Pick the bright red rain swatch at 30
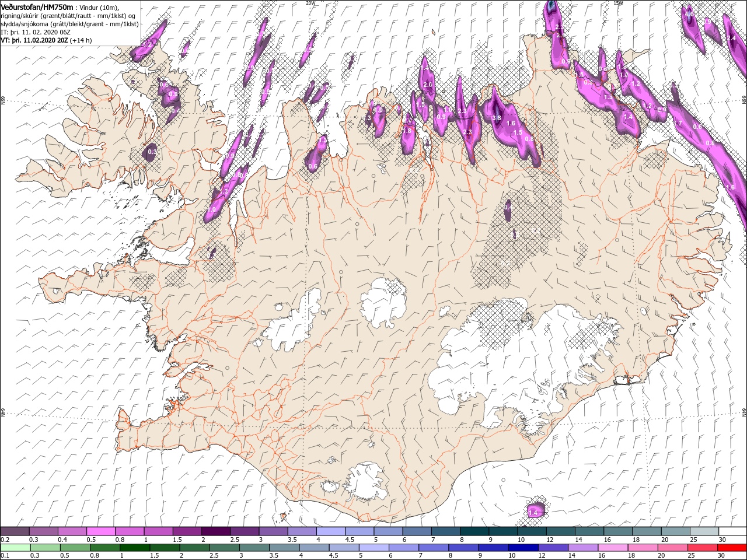 click(x=733, y=547)
